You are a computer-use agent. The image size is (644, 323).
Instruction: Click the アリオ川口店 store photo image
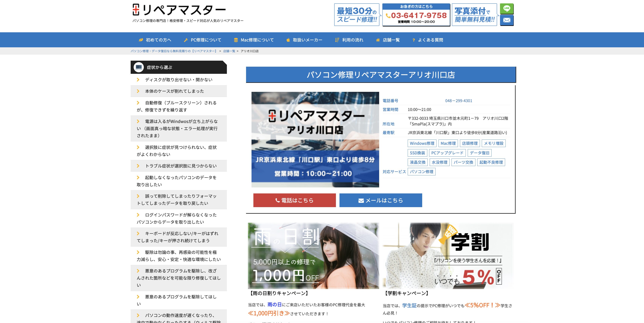[315, 140]
